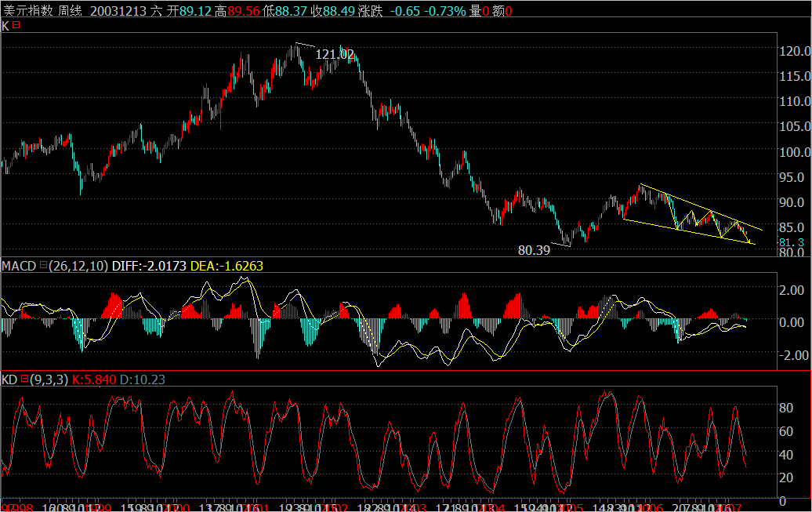Click the low price 88.37 value

tap(291, 11)
